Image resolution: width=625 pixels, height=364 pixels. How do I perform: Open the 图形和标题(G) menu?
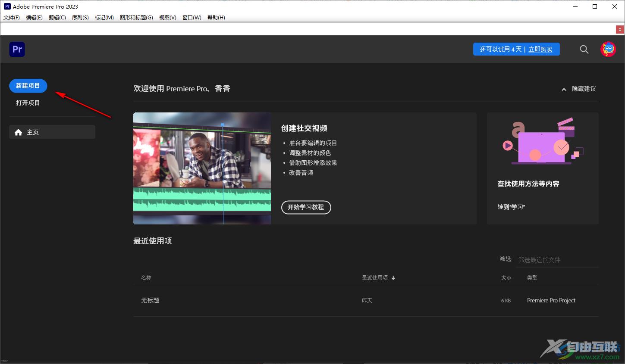tap(136, 18)
